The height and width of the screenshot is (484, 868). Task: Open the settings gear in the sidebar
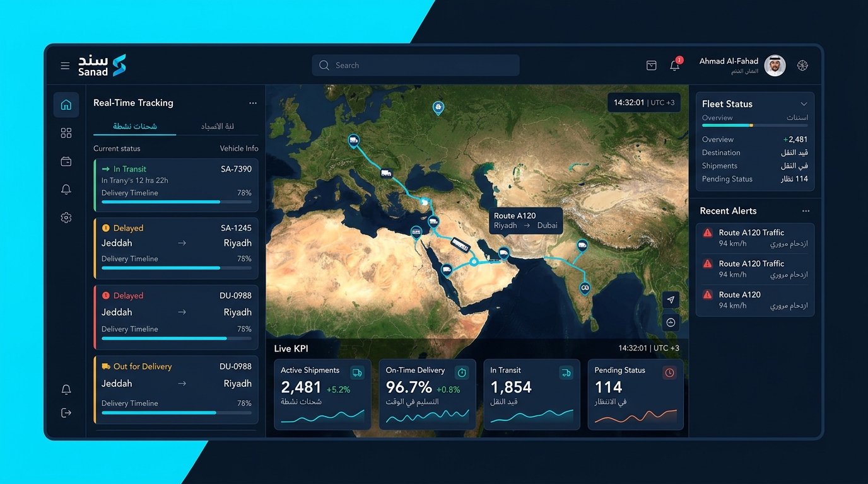coord(66,217)
